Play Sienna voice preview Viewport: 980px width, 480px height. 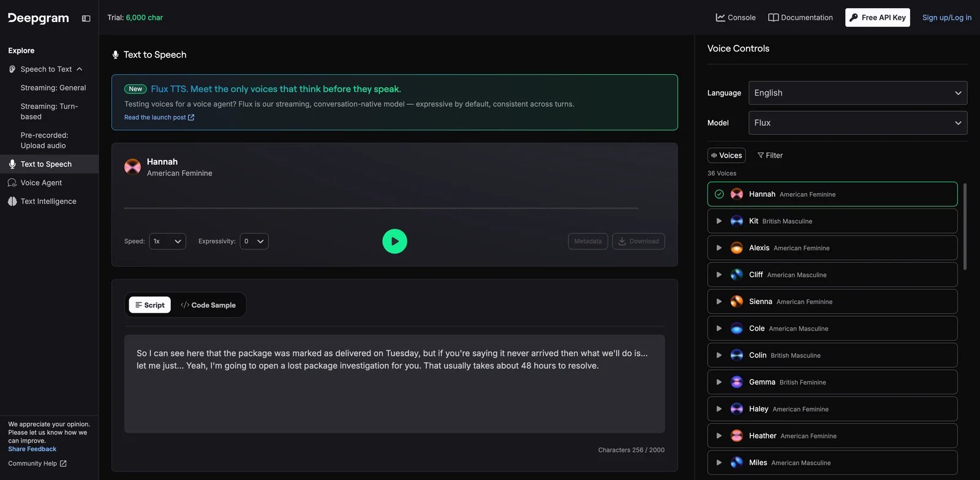(719, 302)
